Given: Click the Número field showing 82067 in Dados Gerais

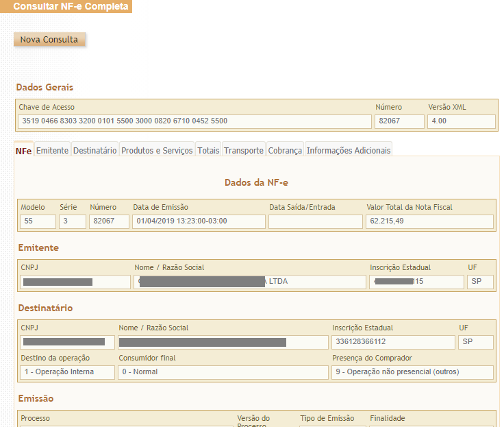Looking at the screenshot, I should (x=399, y=121).
